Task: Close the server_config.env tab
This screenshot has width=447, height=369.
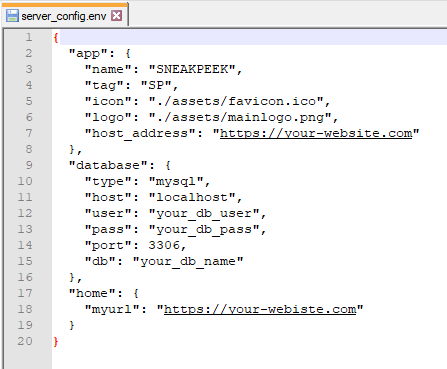Action: tap(117, 15)
